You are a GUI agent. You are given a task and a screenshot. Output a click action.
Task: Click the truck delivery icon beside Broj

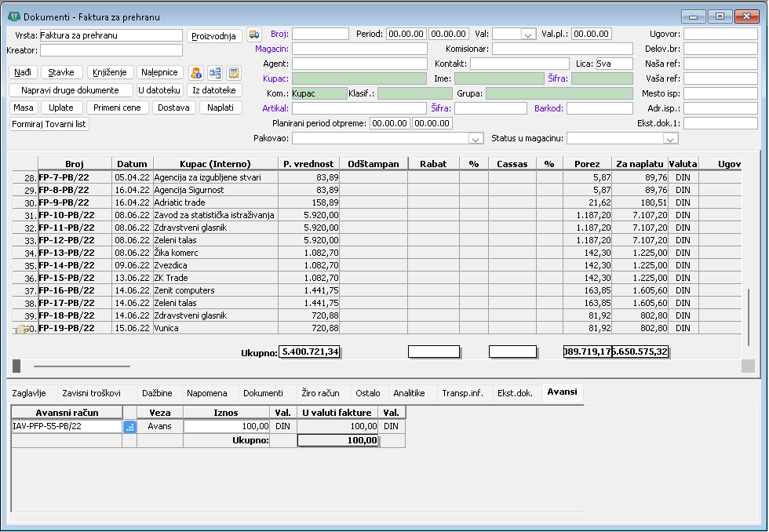point(254,35)
